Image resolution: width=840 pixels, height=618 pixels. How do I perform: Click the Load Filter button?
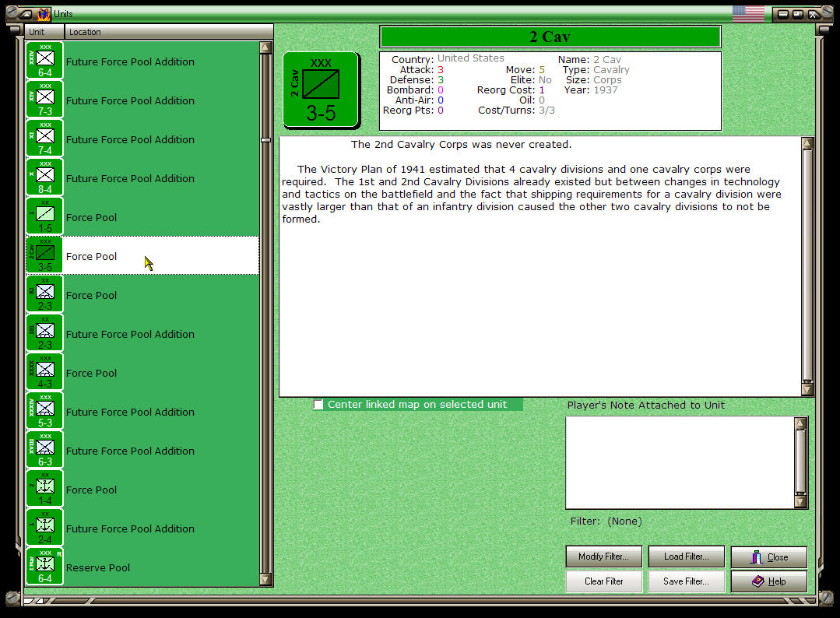687,557
